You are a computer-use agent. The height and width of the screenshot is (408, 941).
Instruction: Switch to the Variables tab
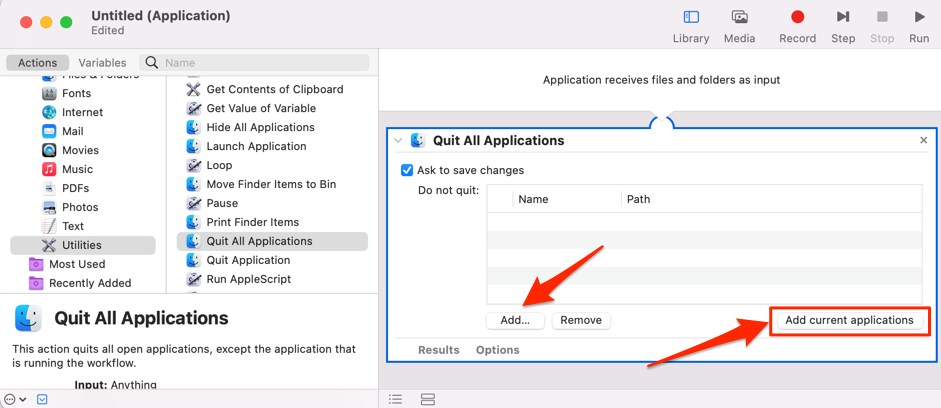102,62
